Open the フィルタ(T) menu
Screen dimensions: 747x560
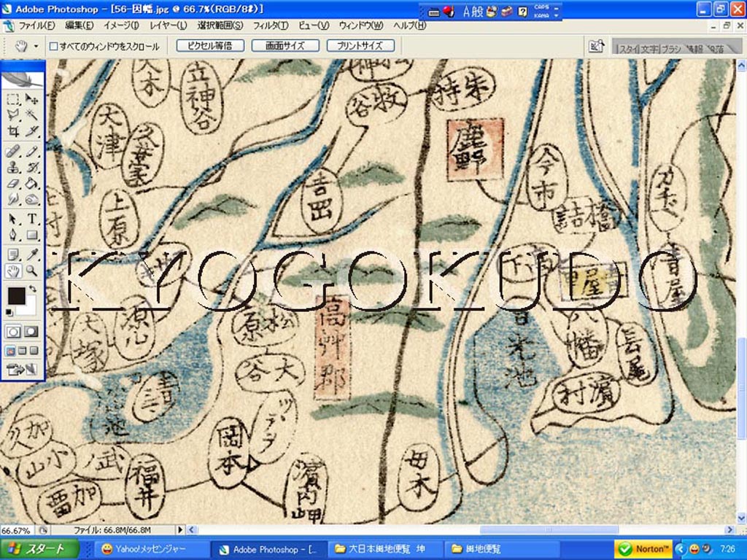[x=271, y=26]
